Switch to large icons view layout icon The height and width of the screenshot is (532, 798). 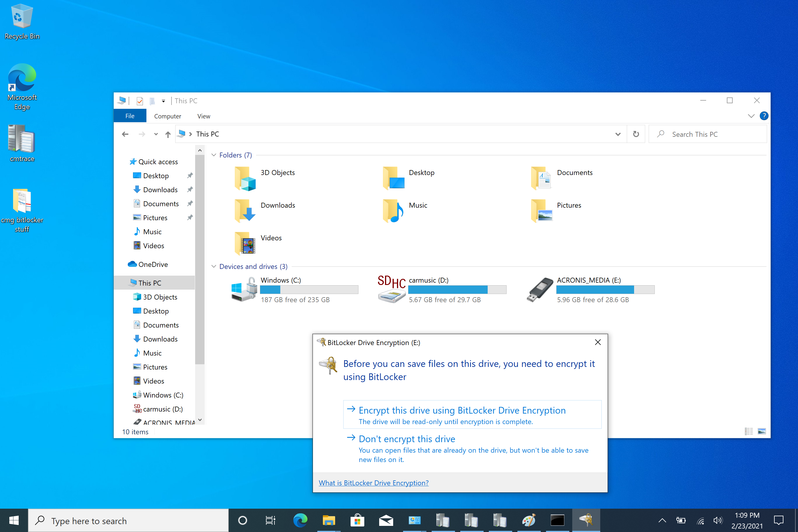pos(762,431)
